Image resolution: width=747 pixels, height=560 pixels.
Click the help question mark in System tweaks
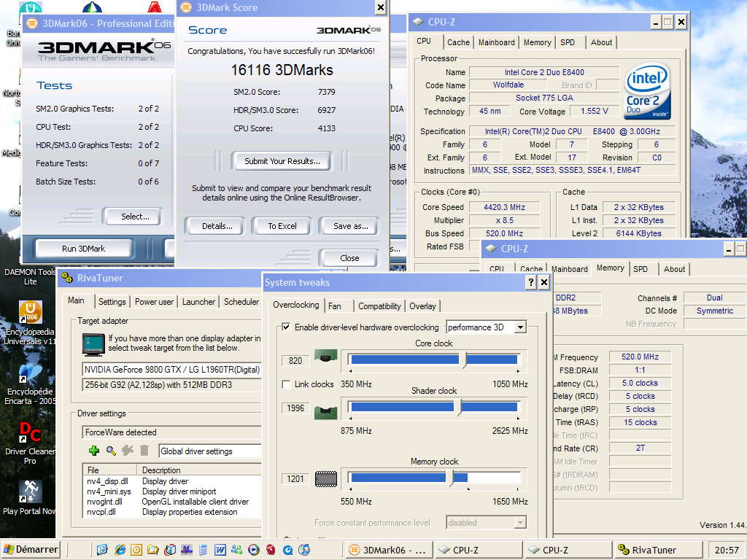click(x=531, y=282)
